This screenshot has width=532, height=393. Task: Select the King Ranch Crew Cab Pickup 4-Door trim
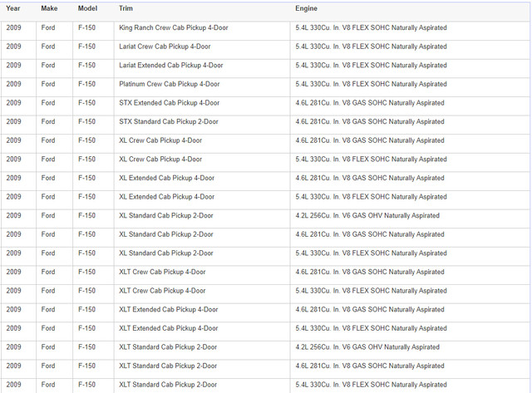point(174,27)
